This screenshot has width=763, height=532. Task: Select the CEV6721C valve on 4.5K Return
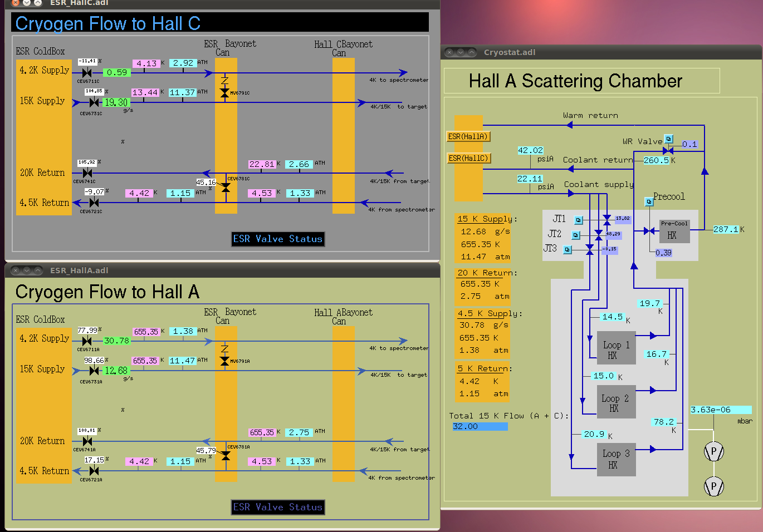click(x=94, y=203)
